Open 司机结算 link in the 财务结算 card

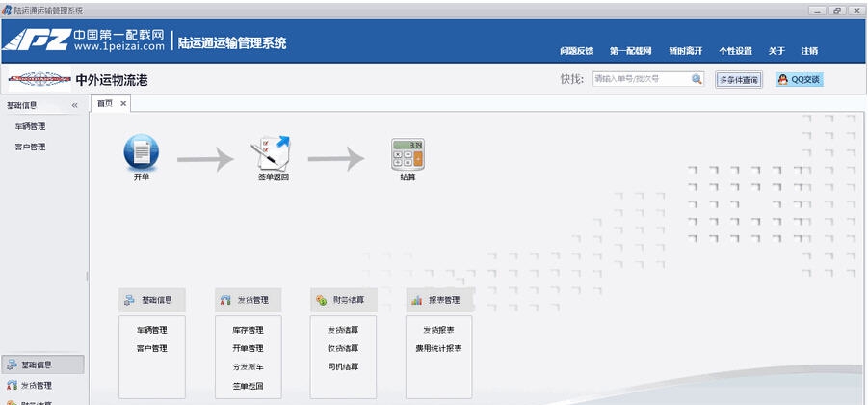343,366
